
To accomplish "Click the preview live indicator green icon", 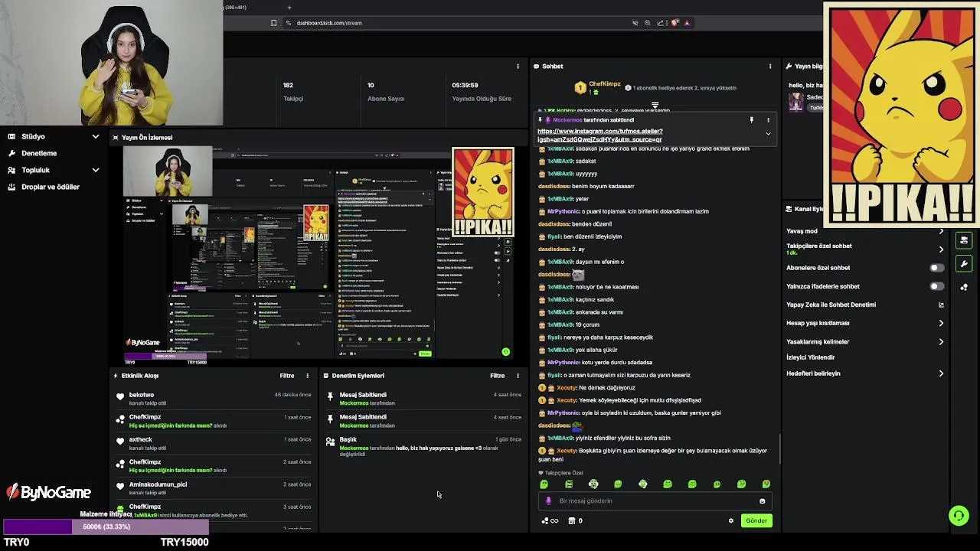I will click(505, 352).
